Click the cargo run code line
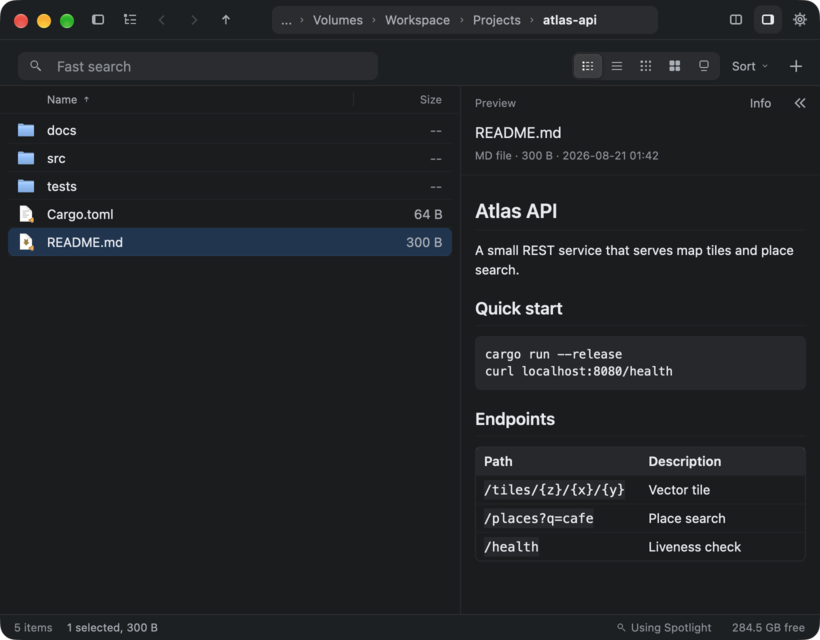 click(553, 355)
